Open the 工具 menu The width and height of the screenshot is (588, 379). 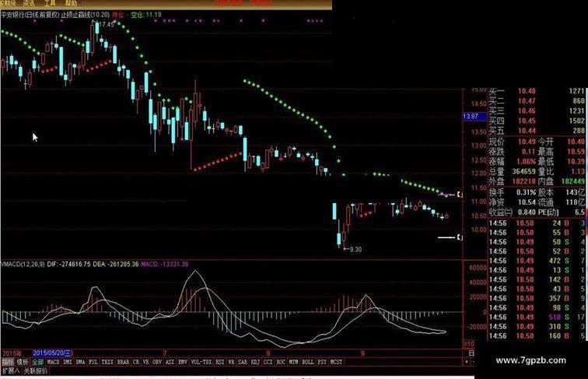[x=50, y=3]
